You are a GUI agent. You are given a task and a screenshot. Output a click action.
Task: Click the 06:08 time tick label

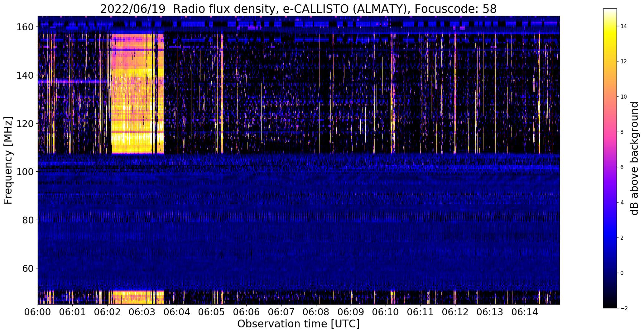coord(316,312)
